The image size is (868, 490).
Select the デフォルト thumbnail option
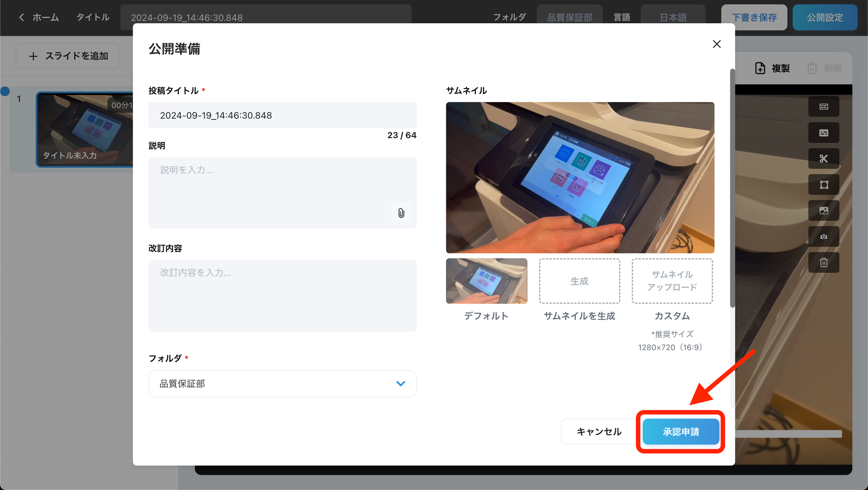coord(487,281)
